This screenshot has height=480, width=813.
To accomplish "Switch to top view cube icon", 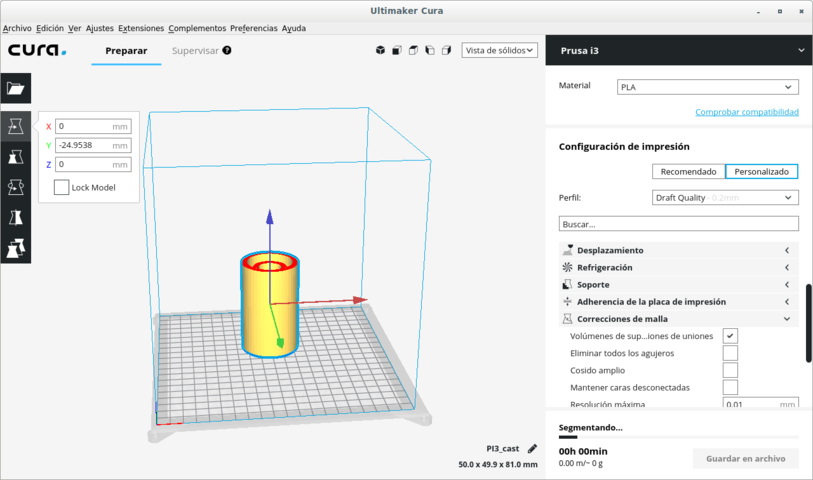I will pos(413,50).
